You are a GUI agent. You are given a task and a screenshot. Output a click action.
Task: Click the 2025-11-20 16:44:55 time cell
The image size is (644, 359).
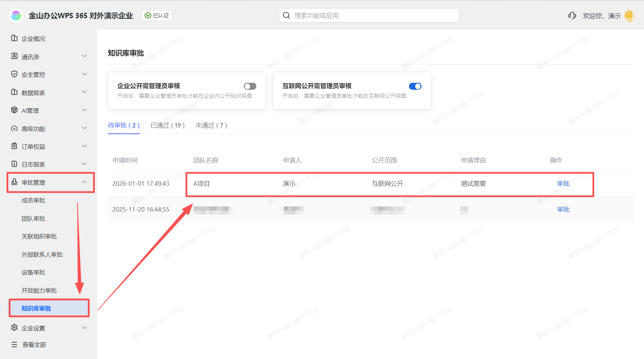pyautogui.click(x=141, y=210)
